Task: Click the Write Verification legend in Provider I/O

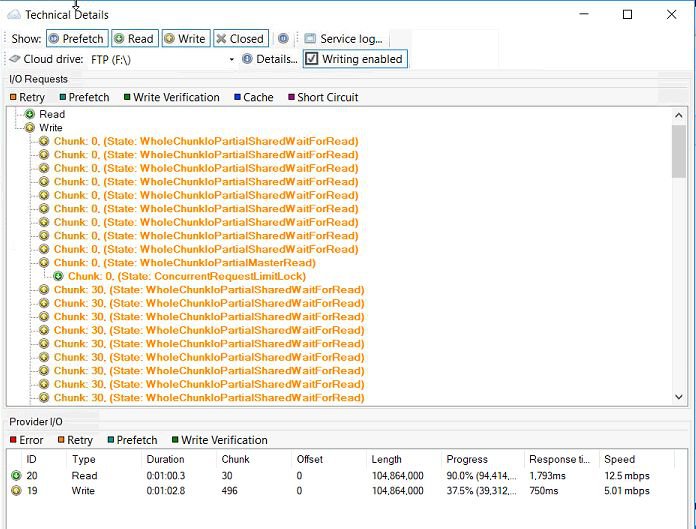Action: 219,440
